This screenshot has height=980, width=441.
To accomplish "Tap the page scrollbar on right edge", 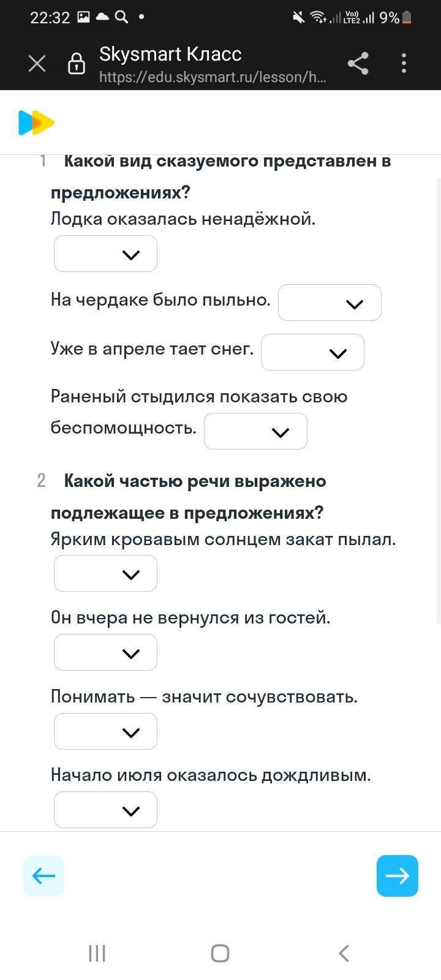I will tap(438, 398).
